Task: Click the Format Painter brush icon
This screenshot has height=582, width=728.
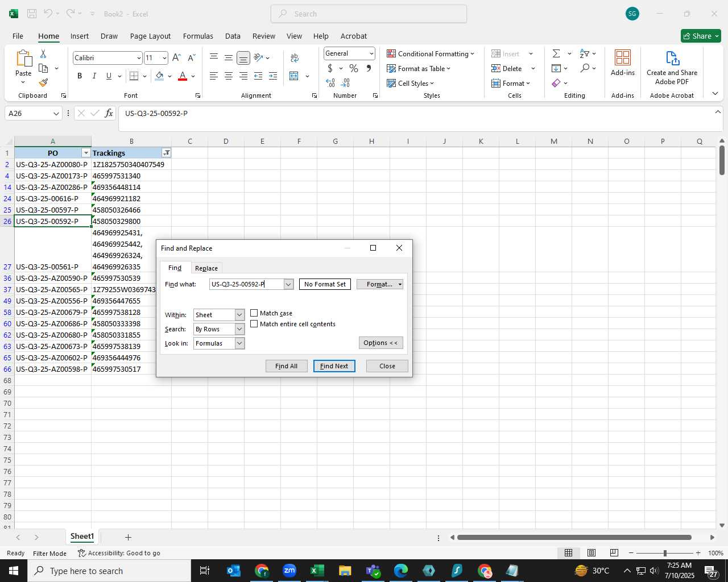Action: [x=43, y=83]
